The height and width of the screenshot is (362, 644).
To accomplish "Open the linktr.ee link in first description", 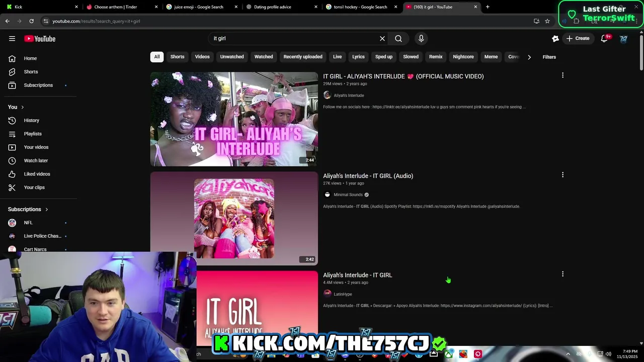I will pyautogui.click(x=402, y=107).
